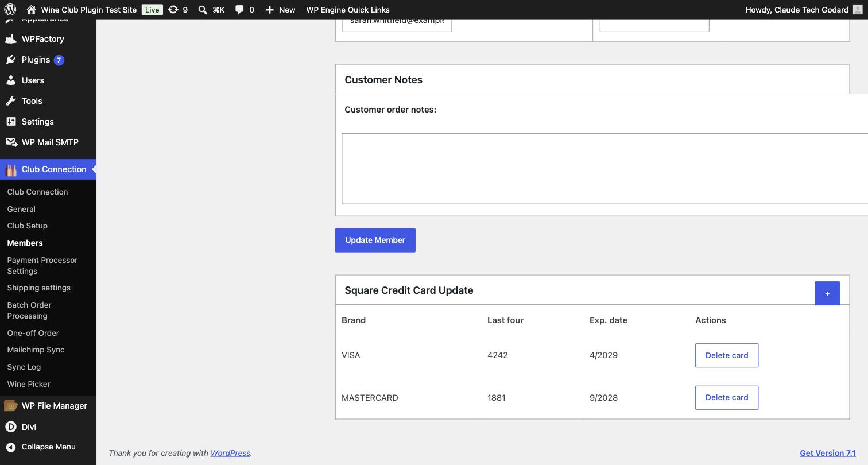Click the Club Connection wine bottles icon
This screenshot has width=868, height=465.
pyautogui.click(x=11, y=170)
